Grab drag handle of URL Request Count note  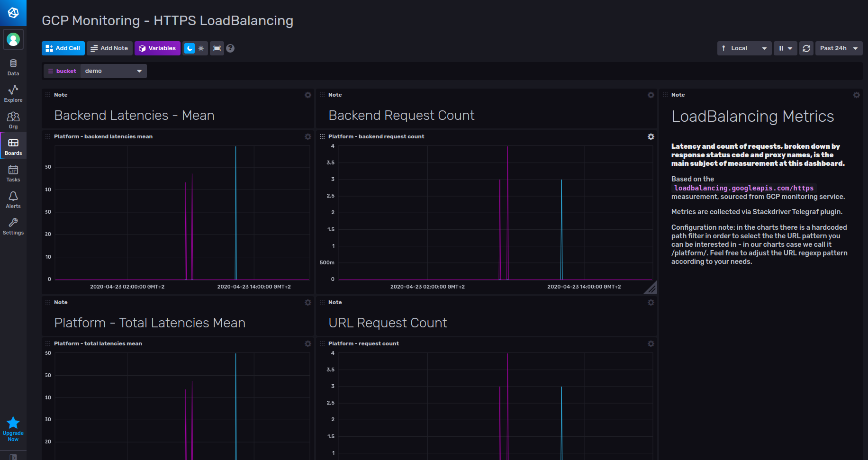(x=322, y=302)
